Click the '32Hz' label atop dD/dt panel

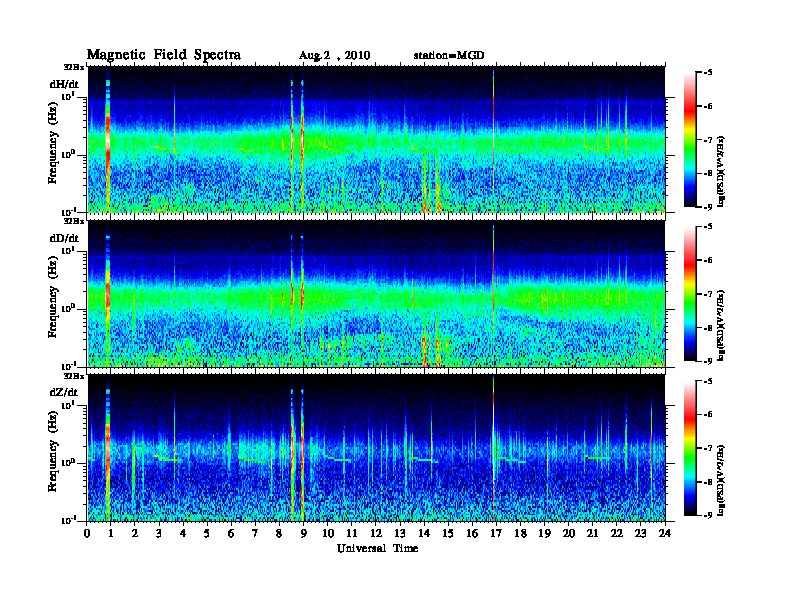tap(74, 221)
